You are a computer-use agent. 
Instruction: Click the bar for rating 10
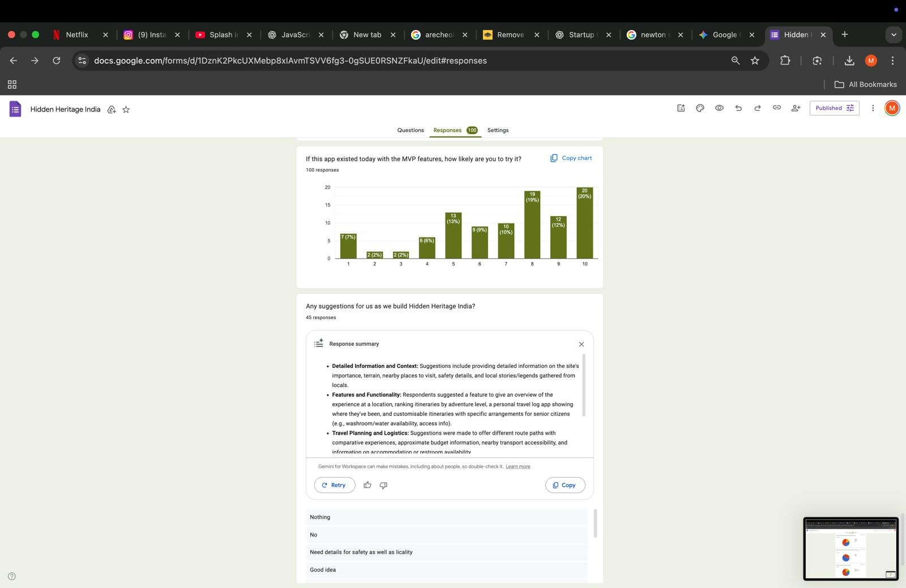[584, 223]
